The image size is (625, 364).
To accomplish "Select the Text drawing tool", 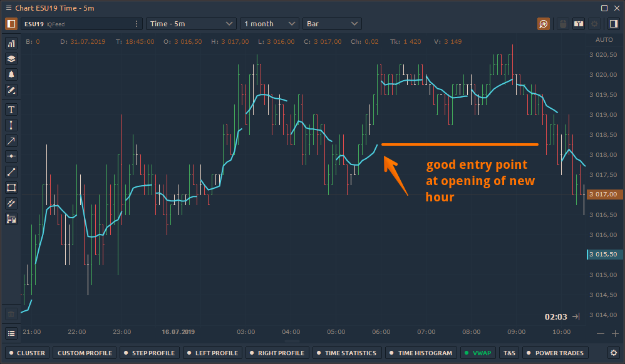I will click(11, 110).
